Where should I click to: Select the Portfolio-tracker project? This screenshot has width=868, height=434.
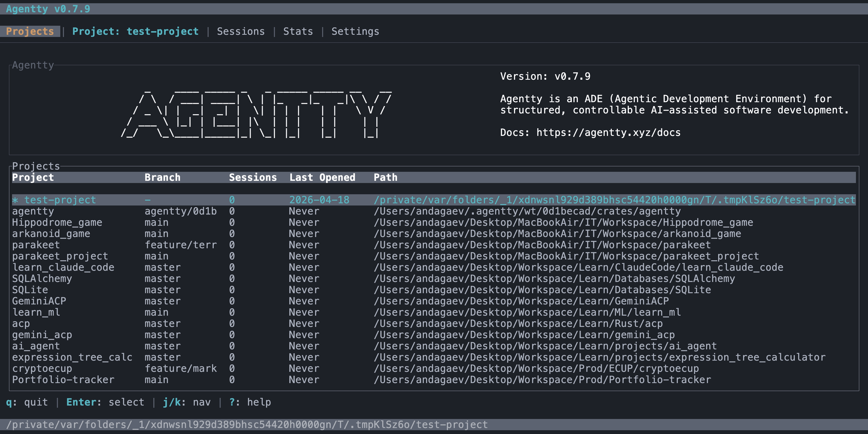coord(62,379)
